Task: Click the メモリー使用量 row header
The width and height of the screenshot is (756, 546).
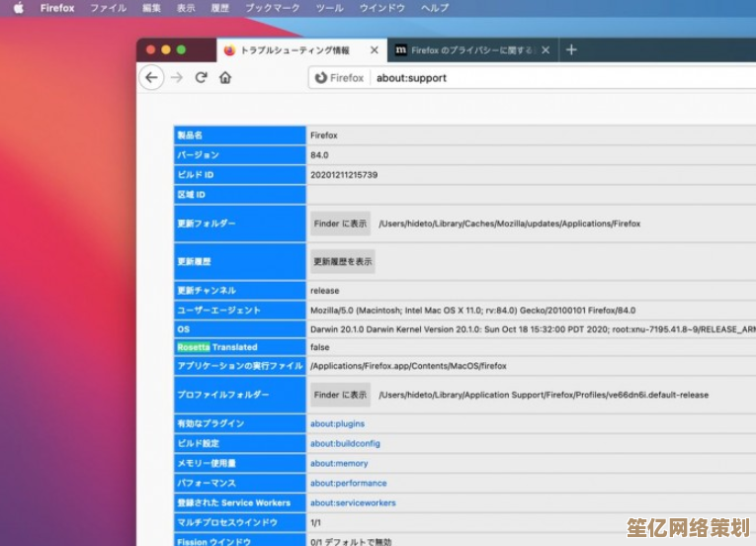Action: pos(239,463)
